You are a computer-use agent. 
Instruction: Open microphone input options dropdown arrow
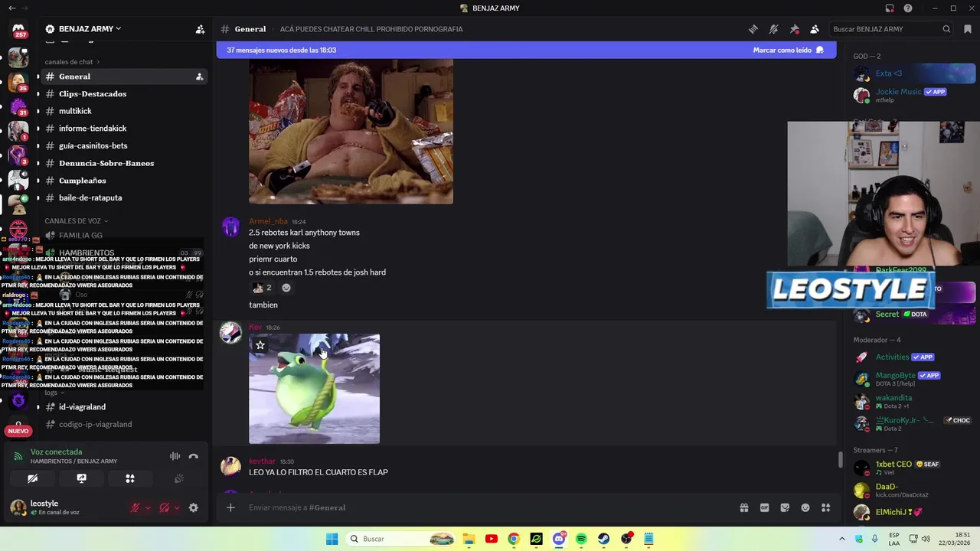click(x=149, y=507)
